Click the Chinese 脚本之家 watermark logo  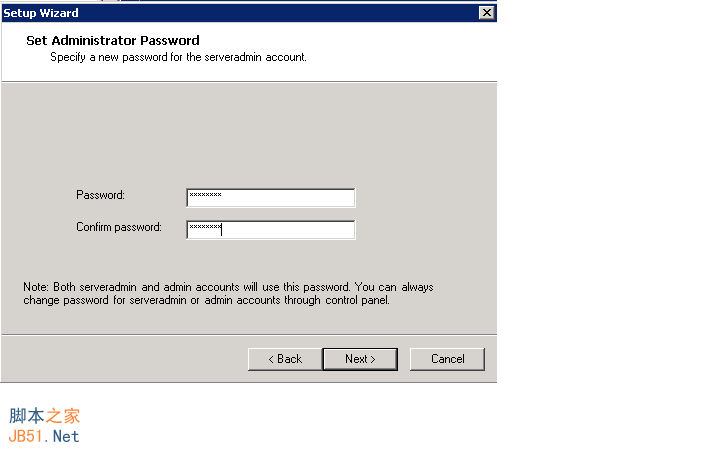click(x=44, y=416)
